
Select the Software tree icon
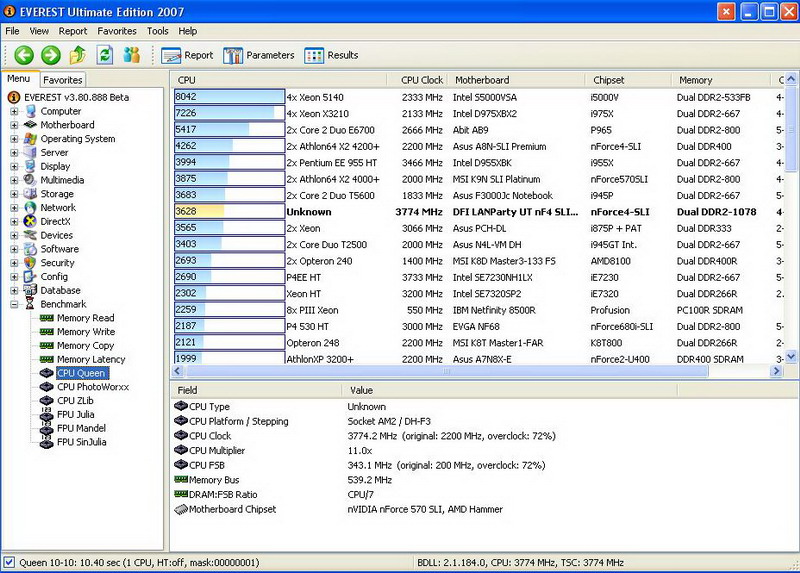tap(31, 248)
